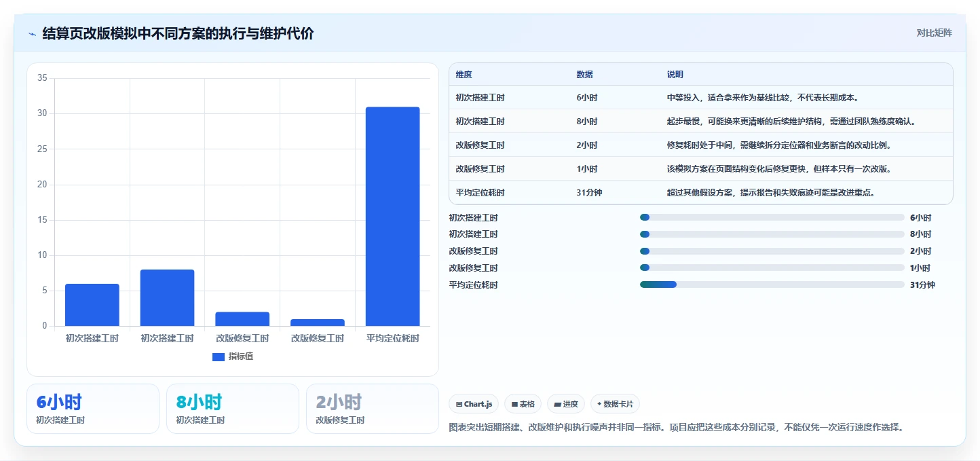This screenshot has height=461, width=980.
Task: Click the tallest chart bar for 平均定位耗时
Action: 392,217
